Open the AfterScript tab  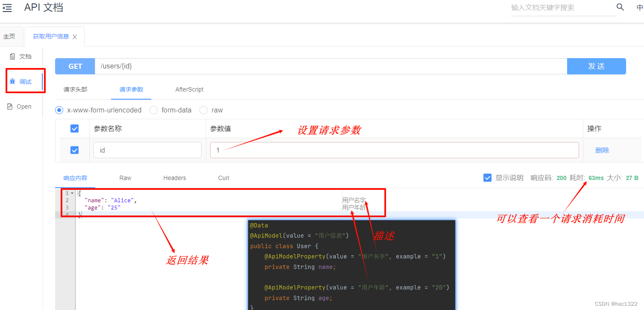[189, 89]
